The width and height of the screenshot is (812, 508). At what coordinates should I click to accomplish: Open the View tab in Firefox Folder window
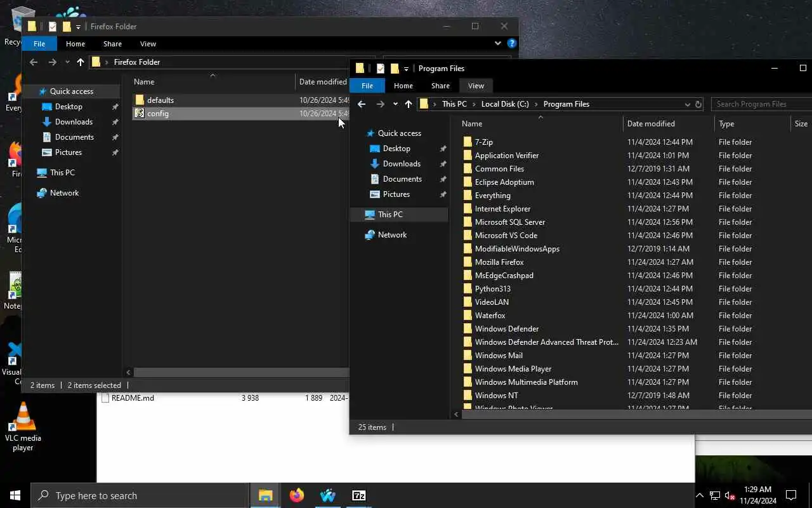tap(148, 44)
